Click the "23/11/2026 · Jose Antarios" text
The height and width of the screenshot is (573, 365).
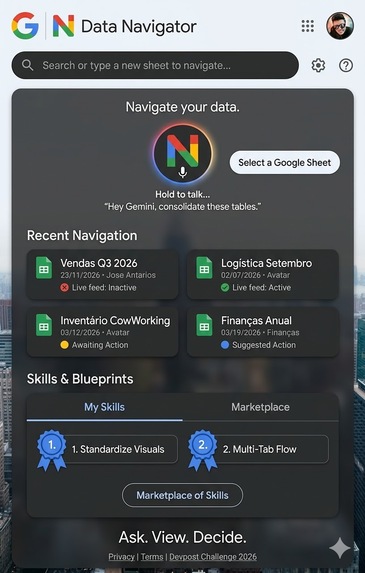[108, 275]
